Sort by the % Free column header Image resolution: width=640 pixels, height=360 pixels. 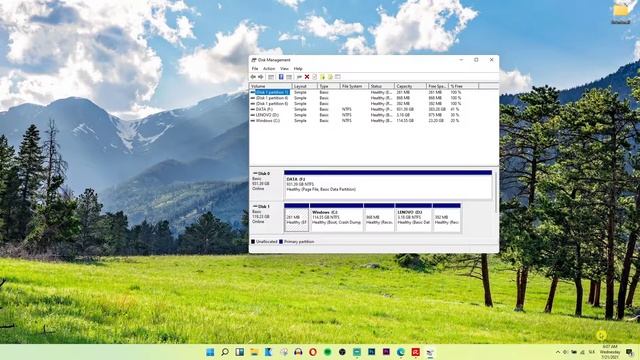click(463, 86)
